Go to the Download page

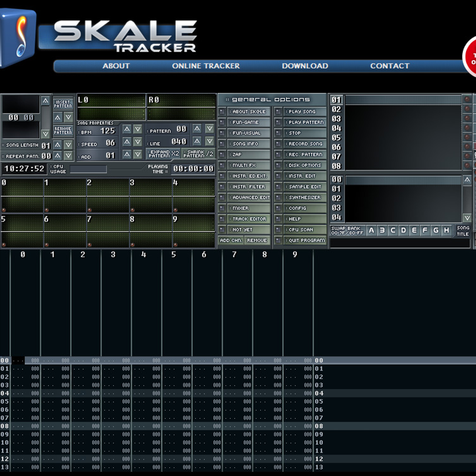tap(305, 66)
